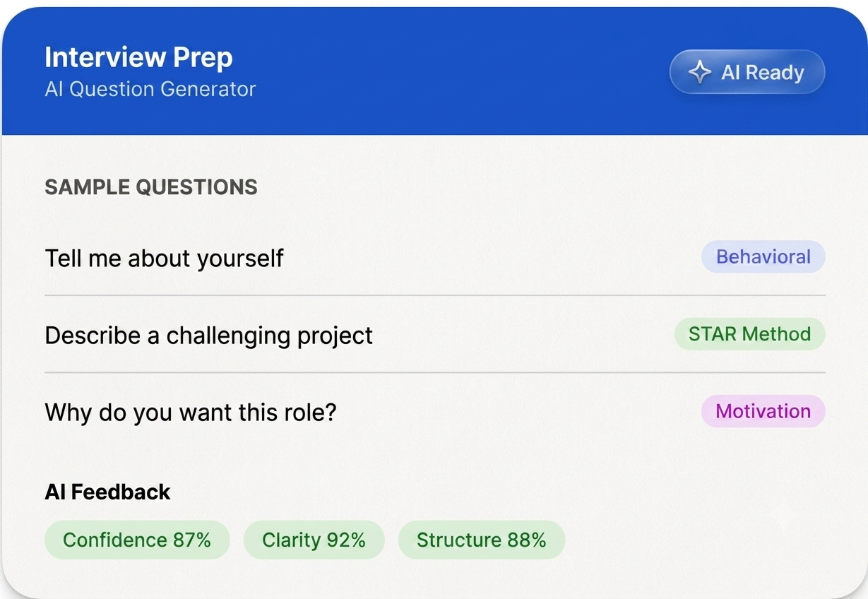Select the Confidence 87% feedback chip

[x=137, y=540]
